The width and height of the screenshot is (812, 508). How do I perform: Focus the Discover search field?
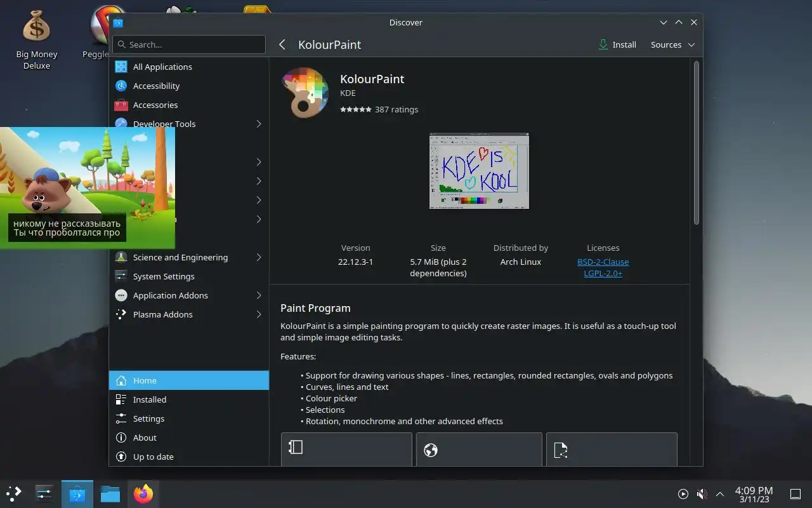coord(189,44)
